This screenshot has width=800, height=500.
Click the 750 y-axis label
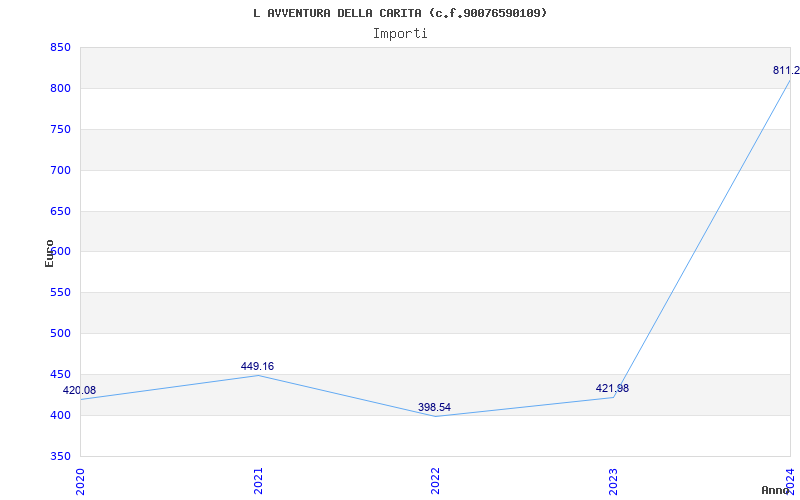tap(60, 129)
